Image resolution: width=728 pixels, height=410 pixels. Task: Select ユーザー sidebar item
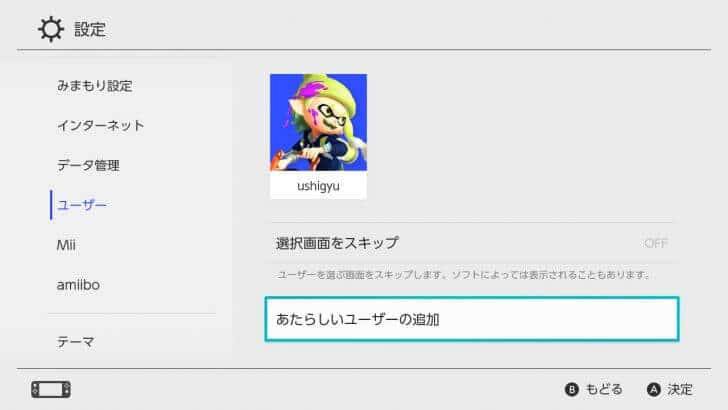click(82, 205)
